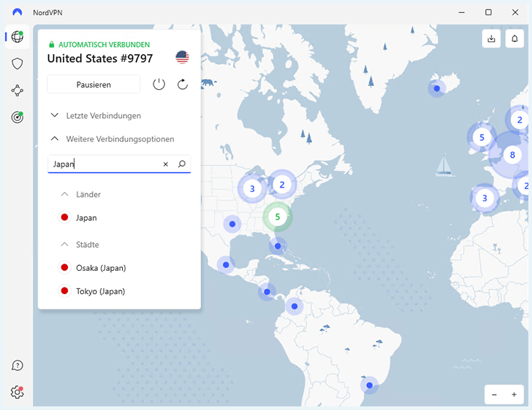Open the downloads icon on the map

pos(491,38)
